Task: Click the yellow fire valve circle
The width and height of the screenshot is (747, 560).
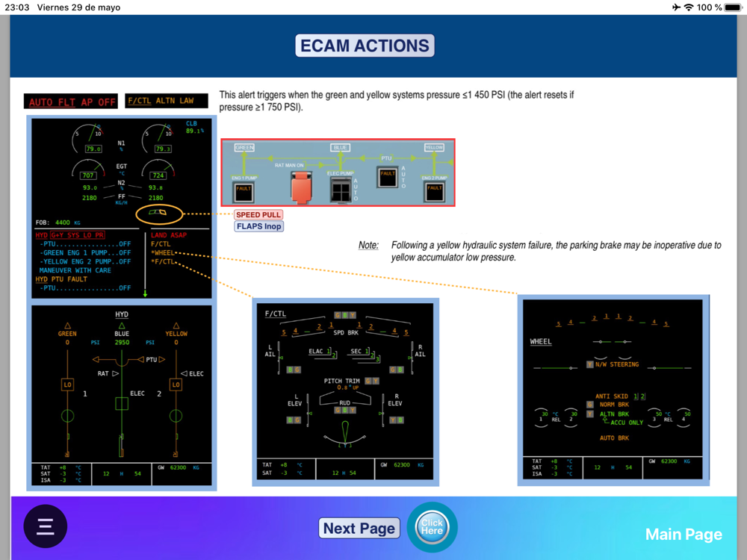Action: 176,416
